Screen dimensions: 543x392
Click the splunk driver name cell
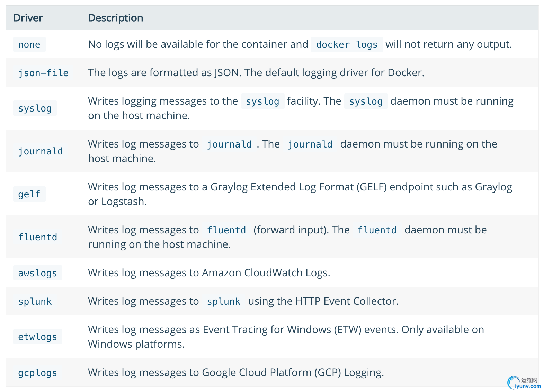click(x=35, y=301)
